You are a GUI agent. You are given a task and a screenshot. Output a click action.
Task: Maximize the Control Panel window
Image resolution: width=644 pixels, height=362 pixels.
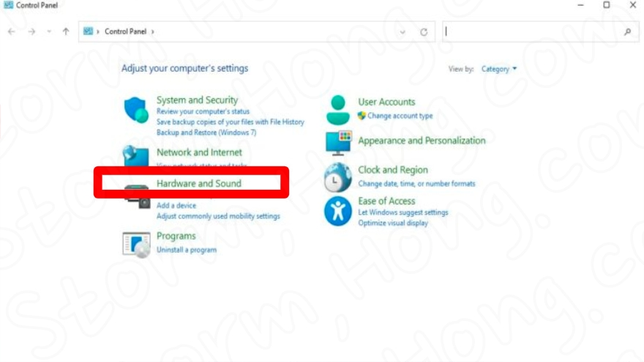click(606, 5)
